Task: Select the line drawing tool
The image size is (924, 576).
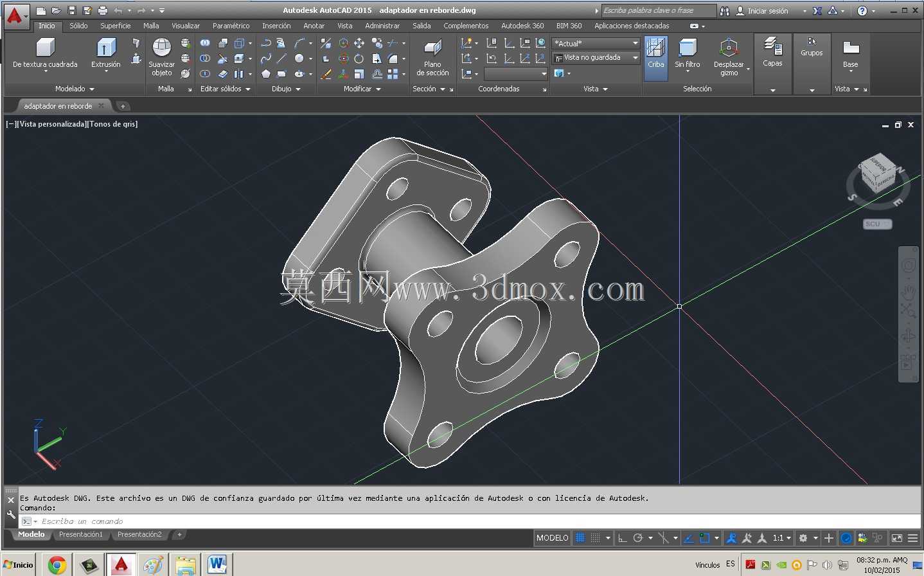Action: (282, 59)
